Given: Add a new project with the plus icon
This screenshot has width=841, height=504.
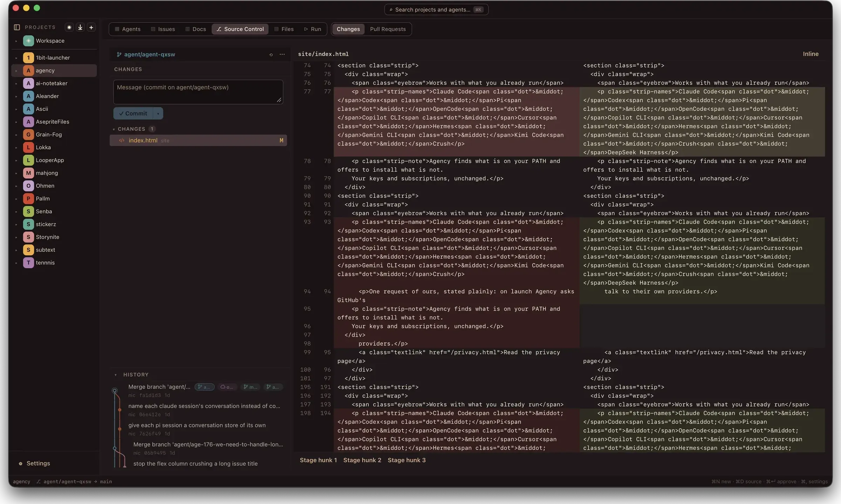Looking at the screenshot, I should point(91,27).
